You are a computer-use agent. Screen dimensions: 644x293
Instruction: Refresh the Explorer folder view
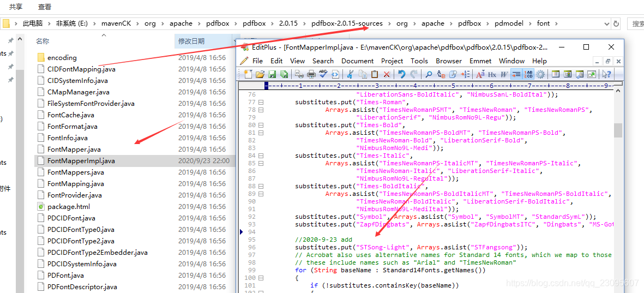point(616,23)
